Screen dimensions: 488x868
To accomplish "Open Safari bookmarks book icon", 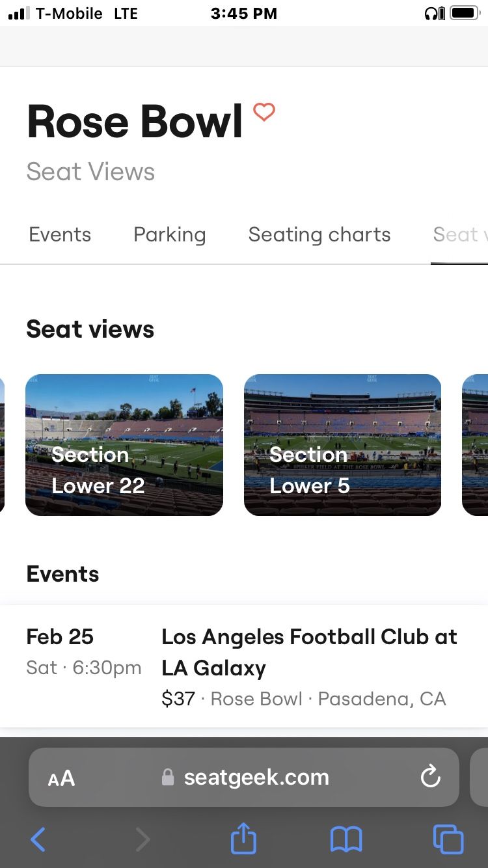I will coord(346,839).
